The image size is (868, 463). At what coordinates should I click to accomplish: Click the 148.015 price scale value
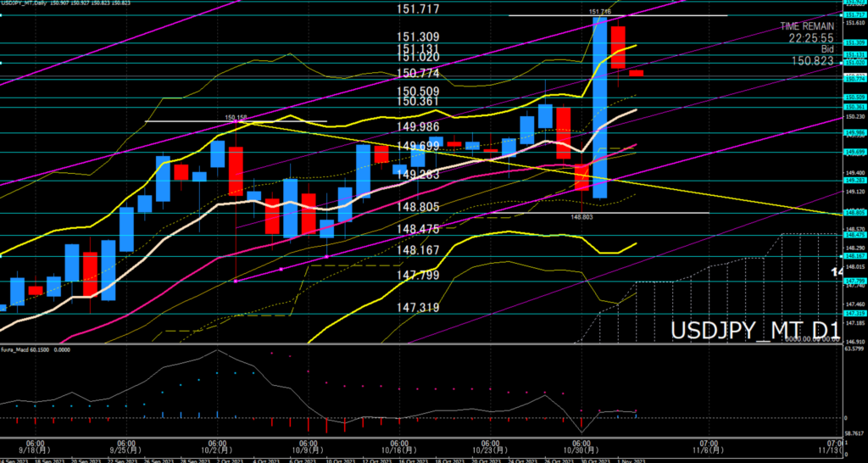point(854,266)
